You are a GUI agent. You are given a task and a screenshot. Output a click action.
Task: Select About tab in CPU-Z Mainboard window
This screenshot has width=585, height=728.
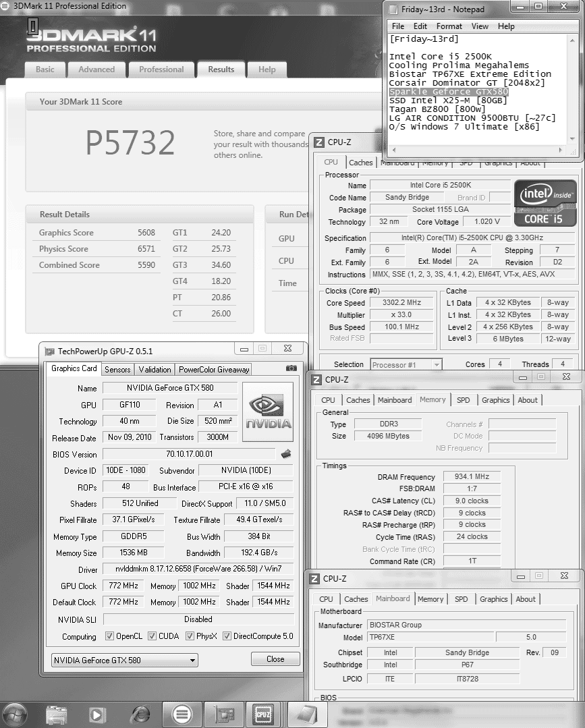coord(526,599)
